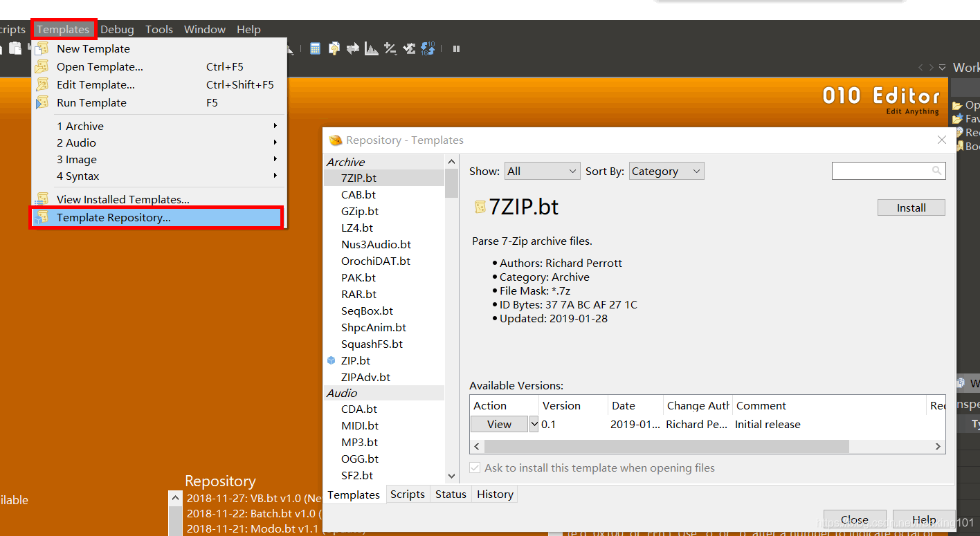
Task: Open the Tools menu
Action: [159, 29]
